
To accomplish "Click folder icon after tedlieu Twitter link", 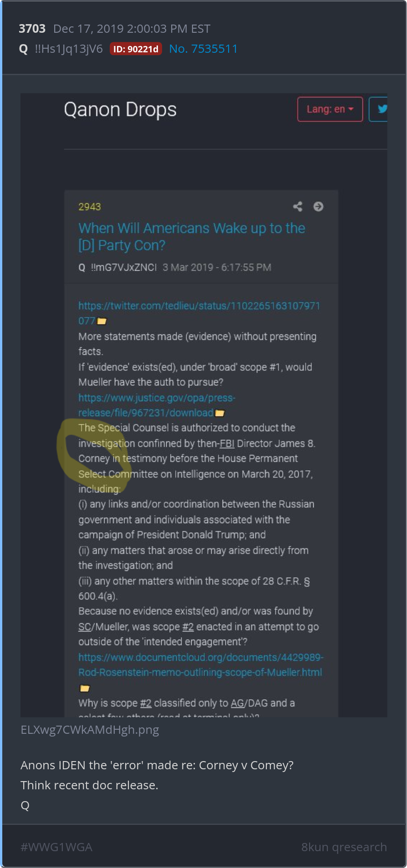I will tap(102, 321).
